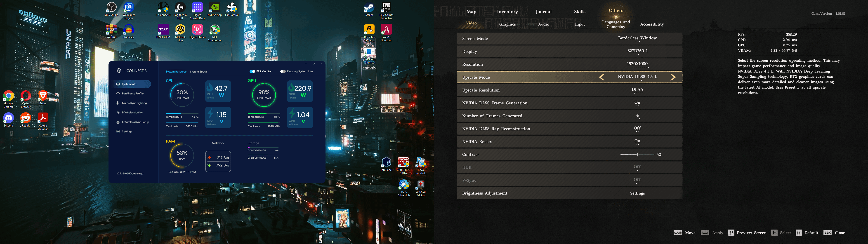Click the left arrow on Upscale Mode
The image size is (868, 244).
602,77
